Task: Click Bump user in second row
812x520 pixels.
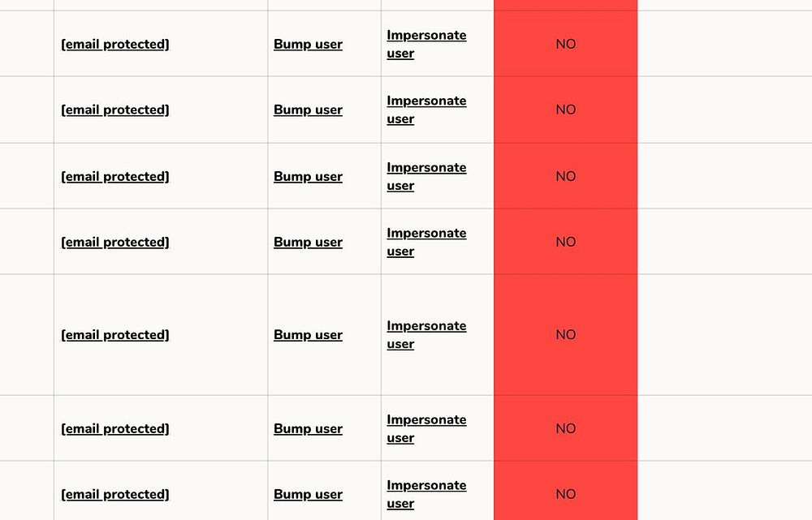Action: coord(308,110)
